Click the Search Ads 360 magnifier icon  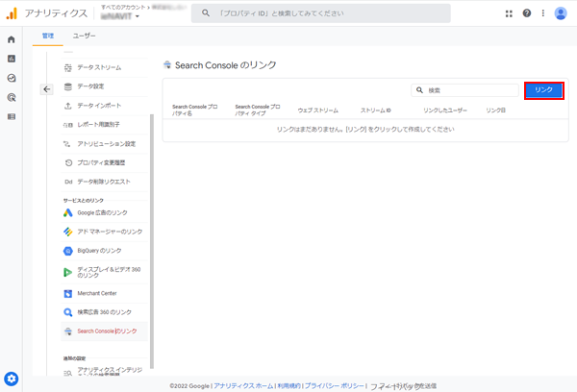[x=68, y=312]
